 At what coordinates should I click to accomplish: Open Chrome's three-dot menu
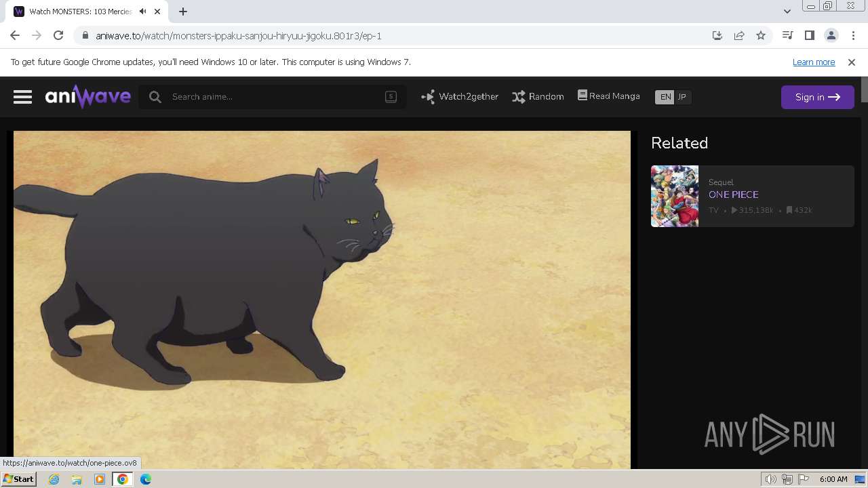tap(853, 35)
